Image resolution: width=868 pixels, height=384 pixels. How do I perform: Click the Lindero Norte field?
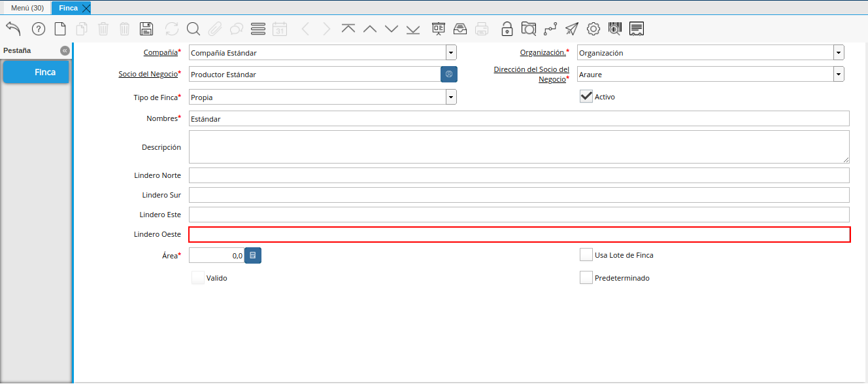519,175
